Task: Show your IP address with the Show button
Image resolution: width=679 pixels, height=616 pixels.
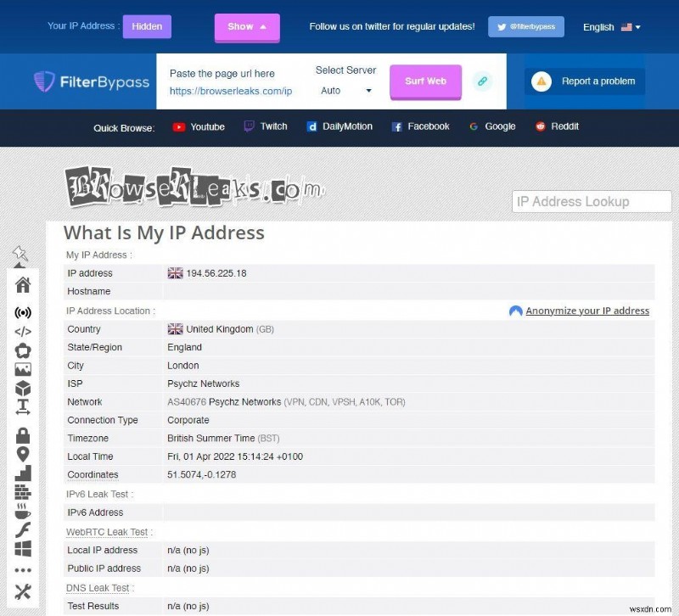Action: [x=246, y=27]
